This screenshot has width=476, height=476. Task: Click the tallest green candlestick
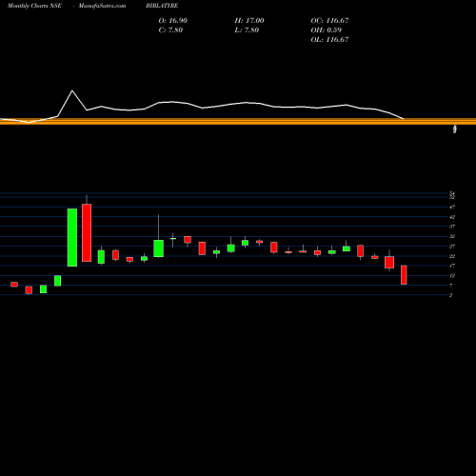72,237
